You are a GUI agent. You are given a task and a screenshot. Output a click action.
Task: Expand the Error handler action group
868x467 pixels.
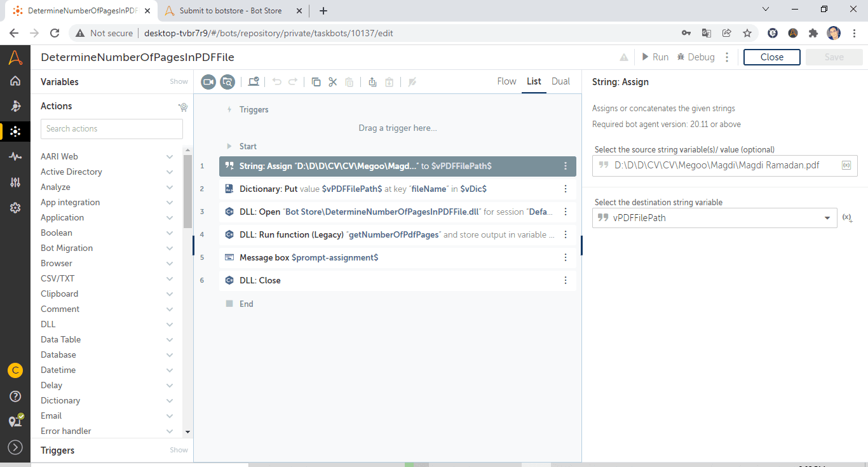(170, 431)
